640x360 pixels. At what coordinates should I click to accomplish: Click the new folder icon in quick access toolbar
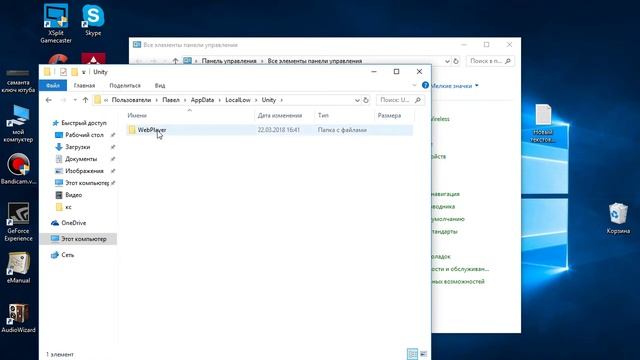point(74,72)
